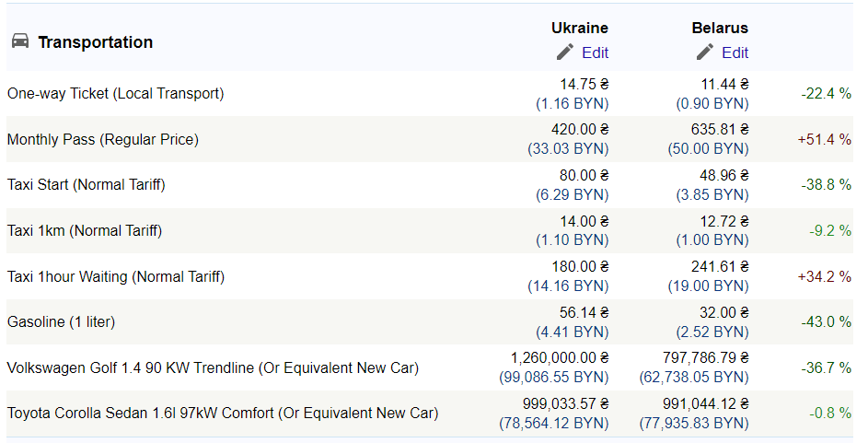This screenshot has height=443, width=868.
Task: Click the pencil icon under Ukraine
Action: [564, 52]
